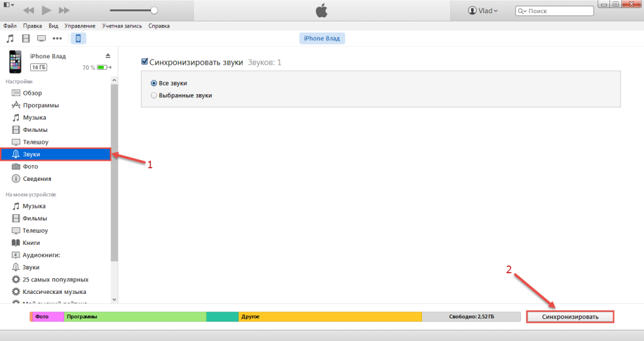The width and height of the screenshot is (644, 341).
Task: Click the teal storage bar segment
Action: [222, 317]
